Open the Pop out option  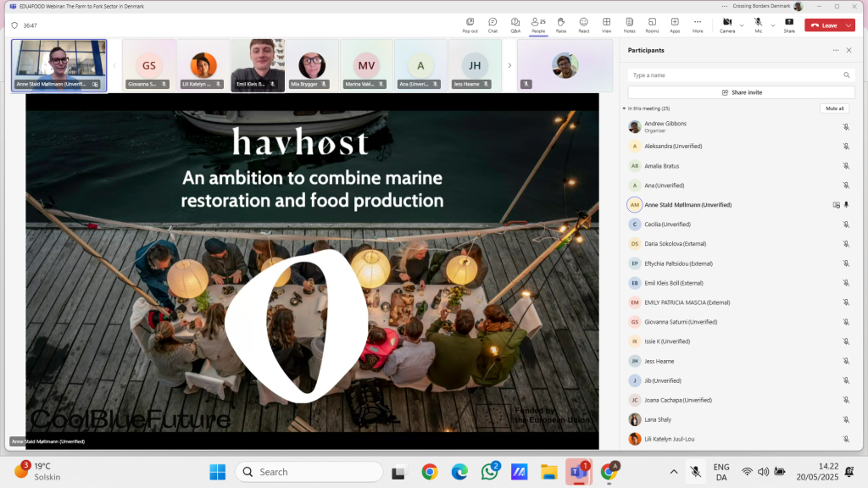470,25
